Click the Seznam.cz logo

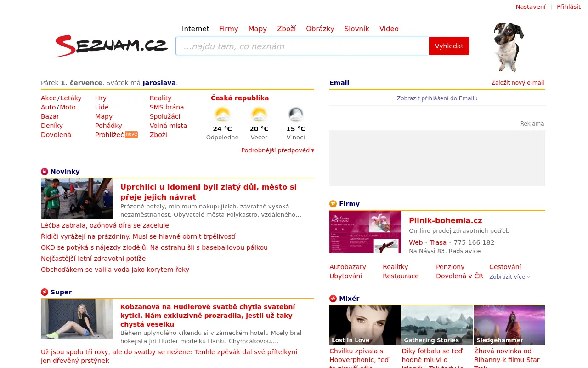(111, 46)
